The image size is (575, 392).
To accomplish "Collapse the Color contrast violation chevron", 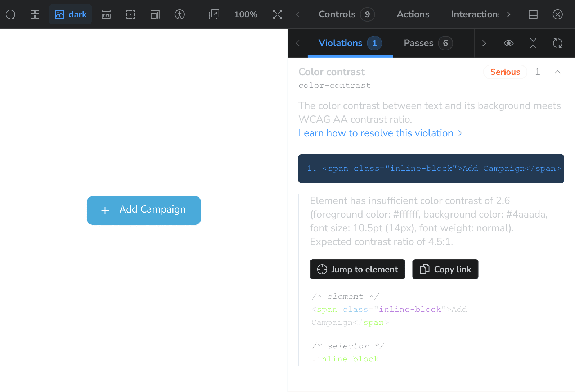I will click(x=558, y=72).
